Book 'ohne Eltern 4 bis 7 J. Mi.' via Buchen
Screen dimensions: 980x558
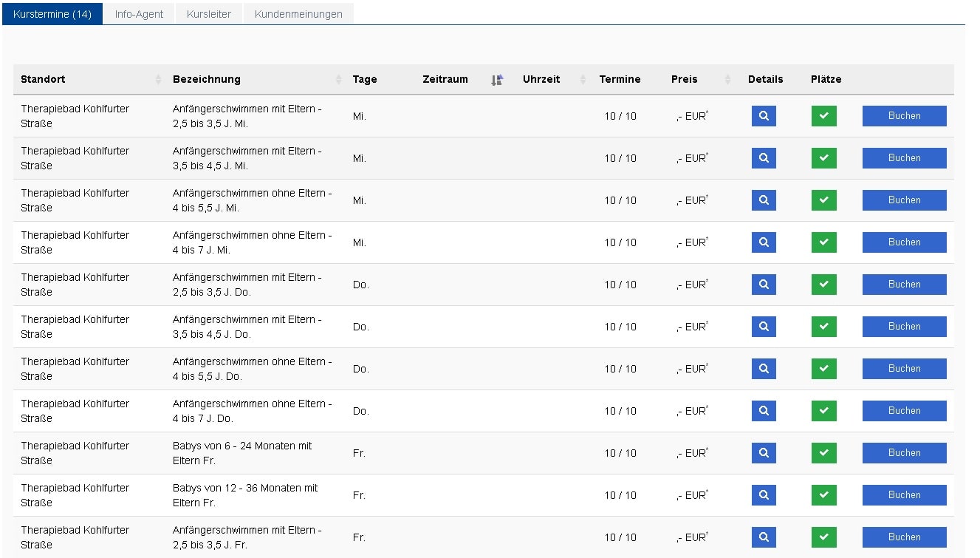[904, 242]
